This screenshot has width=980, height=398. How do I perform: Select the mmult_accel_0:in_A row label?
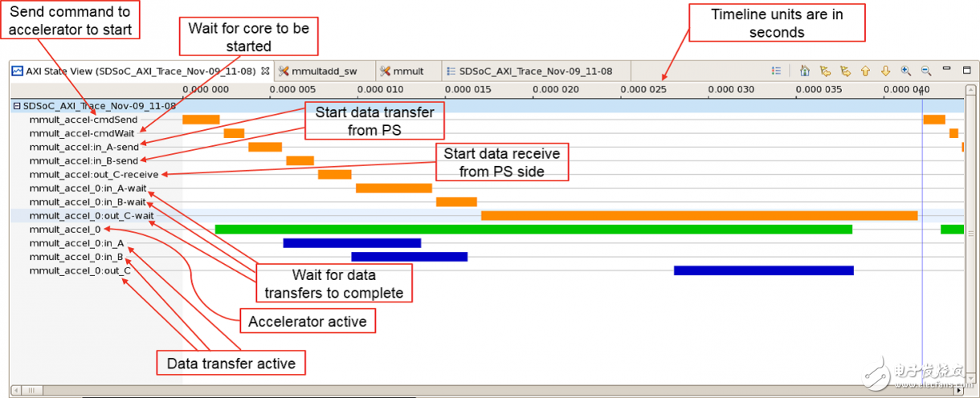pos(76,243)
